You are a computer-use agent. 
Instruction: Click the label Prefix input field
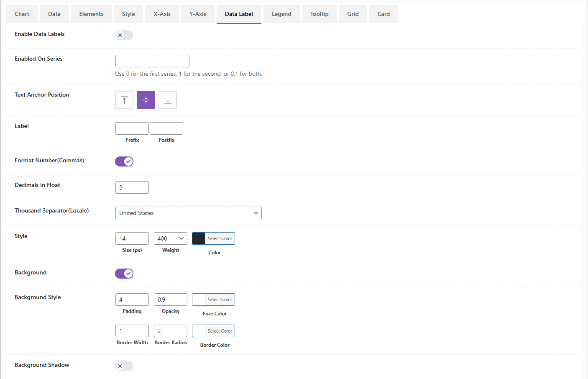point(132,128)
